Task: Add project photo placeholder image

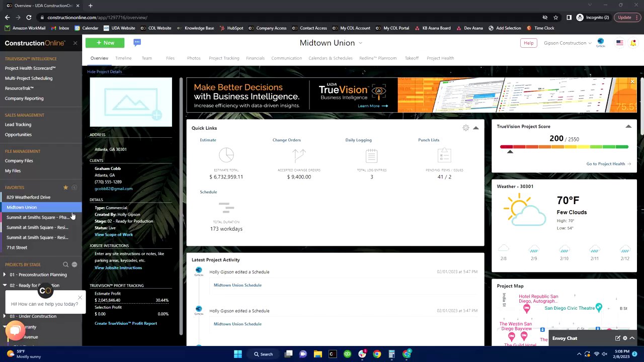Action: coord(131,102)
